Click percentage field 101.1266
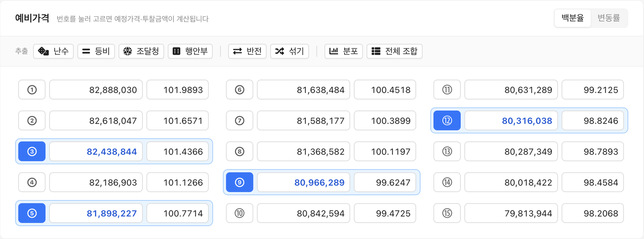The height and width of the screenshot is (239, 644). pyautogui.click(x=178, y=182)
